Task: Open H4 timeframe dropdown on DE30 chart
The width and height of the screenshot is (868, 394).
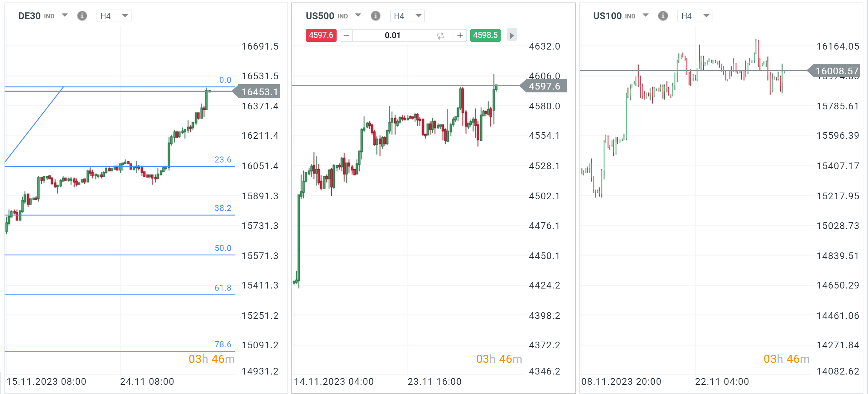Action: (x=114, y=16)
